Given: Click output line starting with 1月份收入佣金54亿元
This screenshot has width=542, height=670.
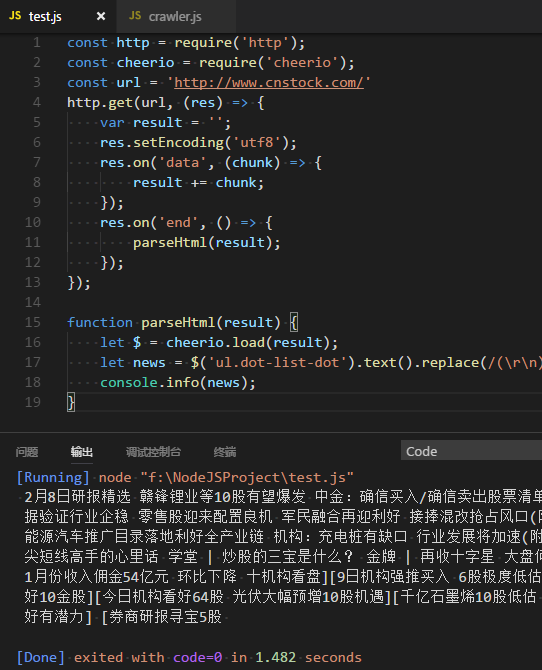Looking at the screenshot, I should (x=283, y=576).
